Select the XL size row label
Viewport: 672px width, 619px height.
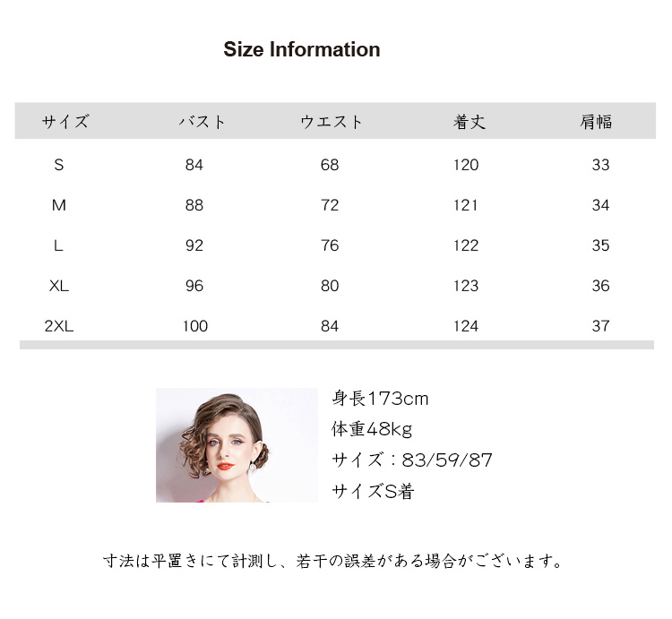[59, 286]
